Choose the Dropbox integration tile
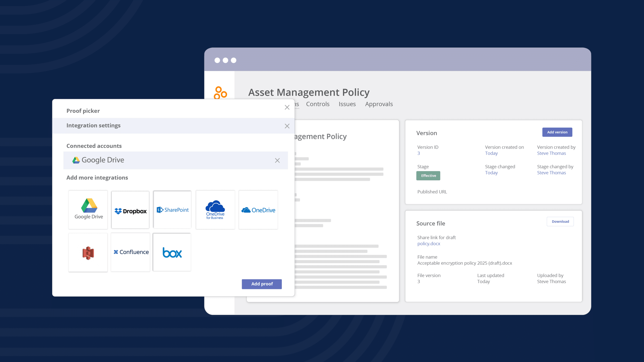The height and width of the screenshot is (362, 644). pos(130,210)
